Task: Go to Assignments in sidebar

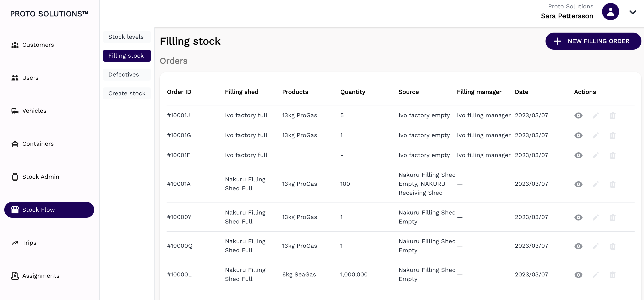Action: point(49,276)
